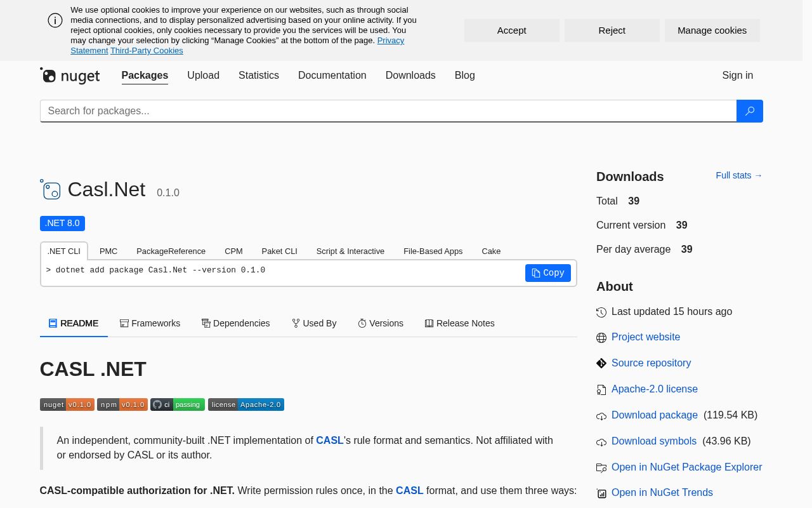
Task: Click the cookie notice info icon
Action: pyautogui.click(x=55, y=20)
